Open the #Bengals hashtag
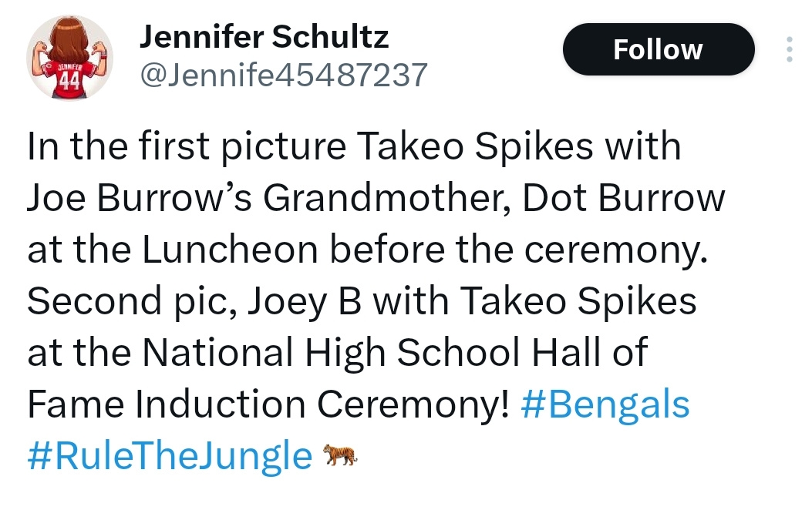812x510 pixels. (605, 405)
